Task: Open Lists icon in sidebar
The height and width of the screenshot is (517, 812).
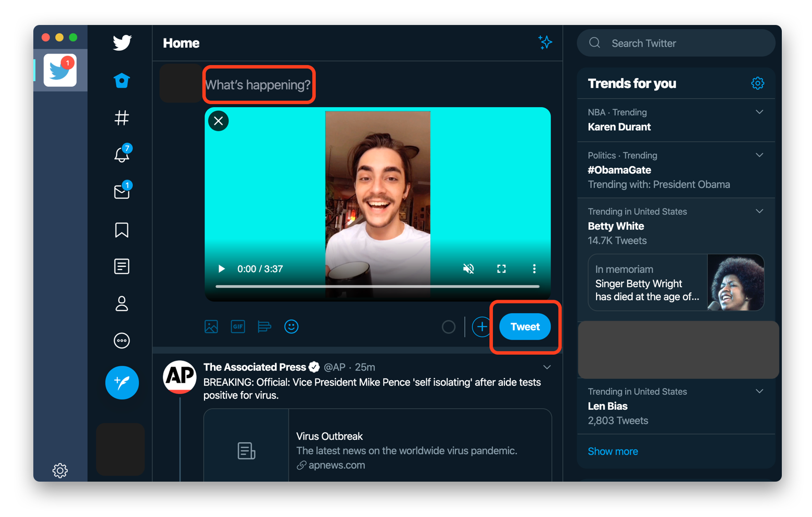Action: [x=122, y=266]
